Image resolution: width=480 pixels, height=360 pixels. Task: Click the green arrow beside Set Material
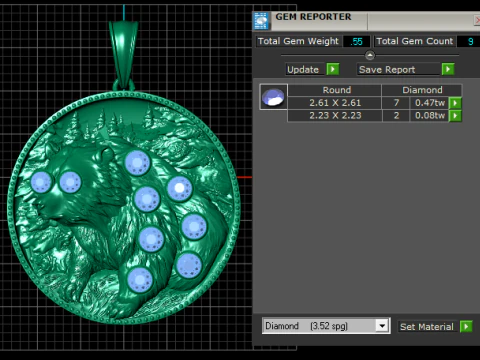click(466, 326)
